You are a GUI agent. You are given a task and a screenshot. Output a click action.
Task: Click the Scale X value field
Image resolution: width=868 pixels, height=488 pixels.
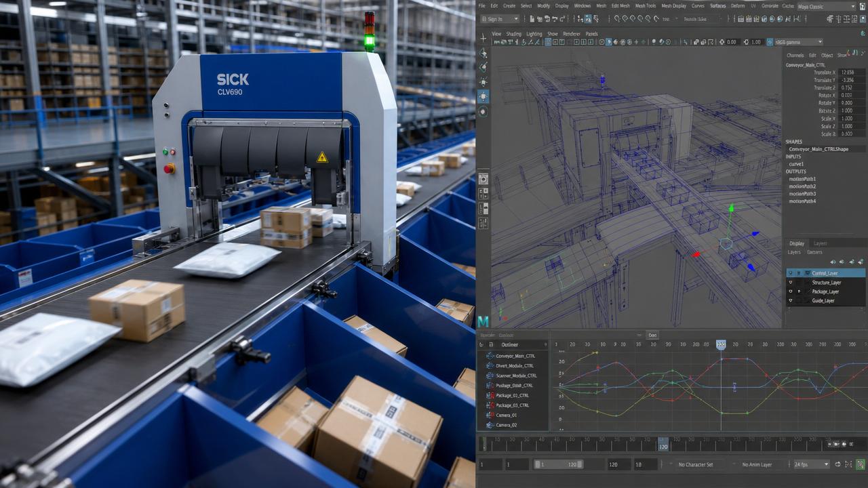852,118
